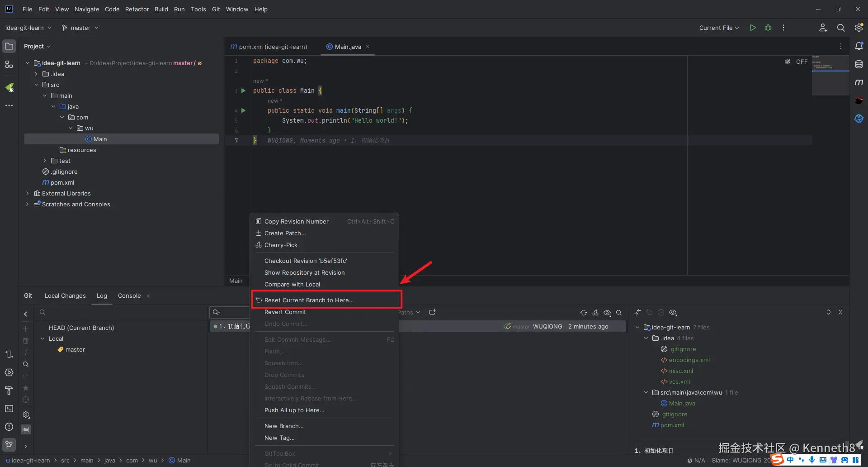Select the master branch under Local

[x=71, y=349]
